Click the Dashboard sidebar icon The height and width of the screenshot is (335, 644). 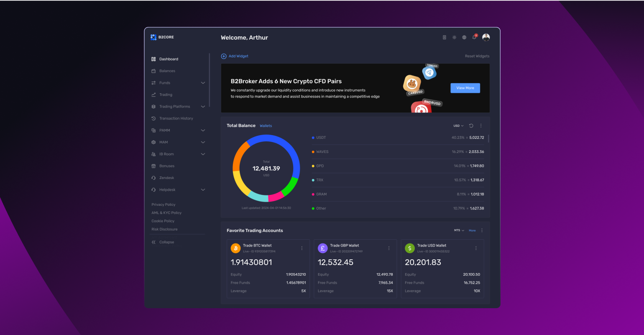pos(153,59)
